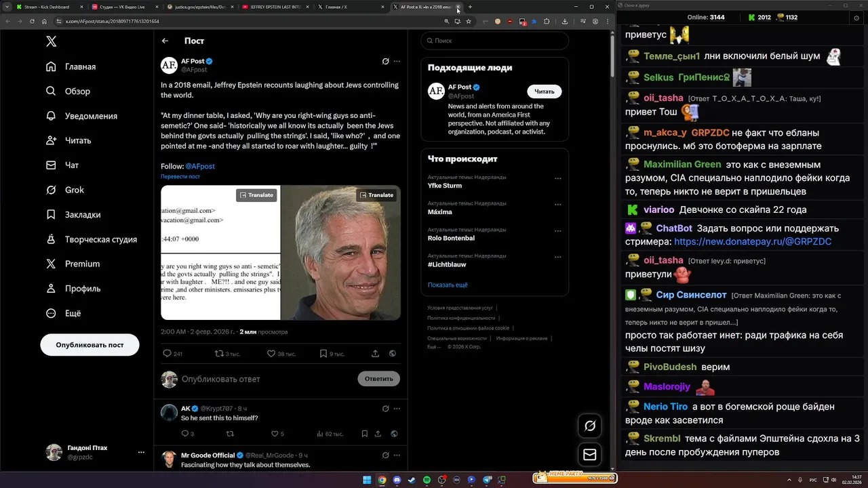Open more options on AF Post tweet
The image size is (868, 488).
tap(397, 61)
